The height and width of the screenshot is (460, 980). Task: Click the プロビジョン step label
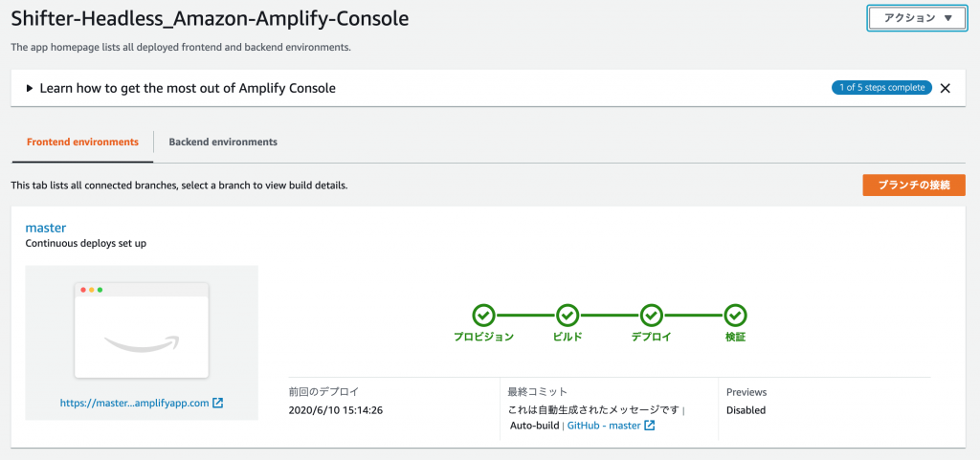click(x=483, y=337)
